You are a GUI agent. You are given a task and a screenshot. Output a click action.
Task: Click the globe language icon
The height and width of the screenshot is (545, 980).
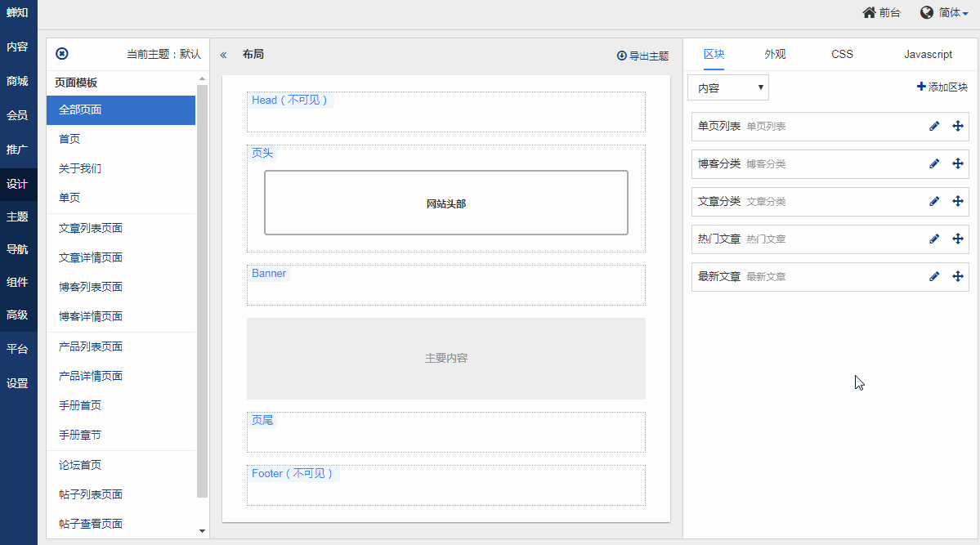click(x=927, y=13)
